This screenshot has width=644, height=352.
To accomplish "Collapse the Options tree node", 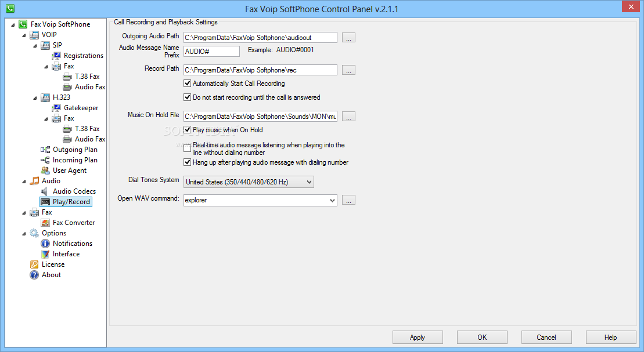I will 24,234.
